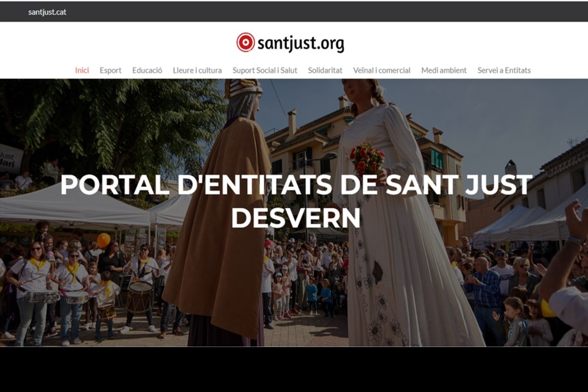
Task: Go to the Educació menu item
Action: pyautogui.click(x=147, y=70)
